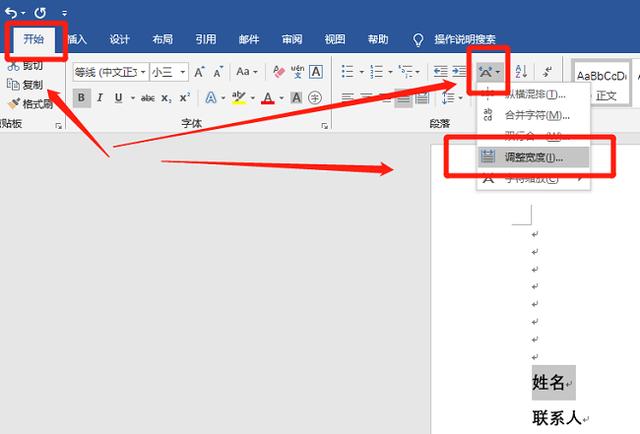The image size is (640, 434).
Task: Open the highlight color dropdown arrow
Action: coord(253,98)
